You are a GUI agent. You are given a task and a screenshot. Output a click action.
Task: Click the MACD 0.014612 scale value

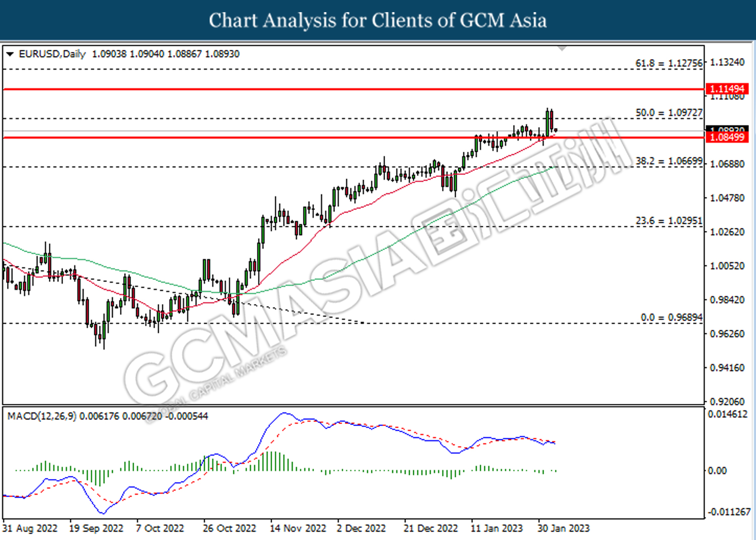(728, 414)
